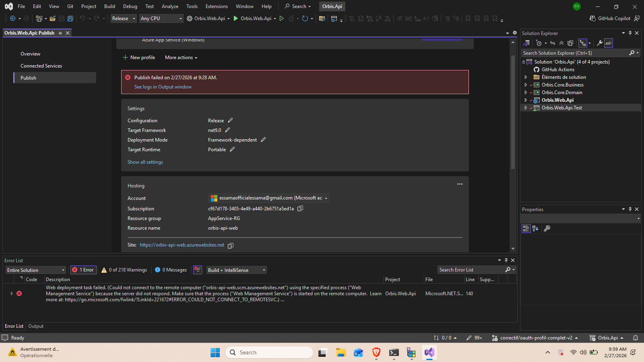
Task: Click the Save All icon
Action: [70, 19]
